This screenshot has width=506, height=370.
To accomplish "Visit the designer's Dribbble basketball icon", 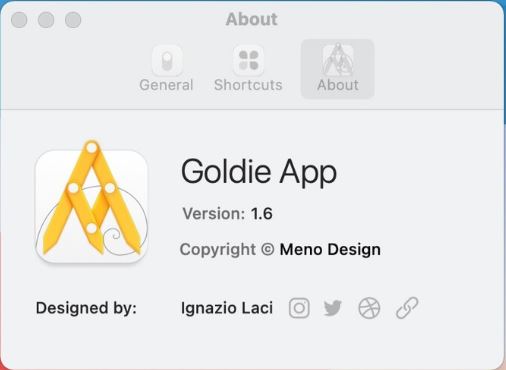I will click(x=369, y=308).
